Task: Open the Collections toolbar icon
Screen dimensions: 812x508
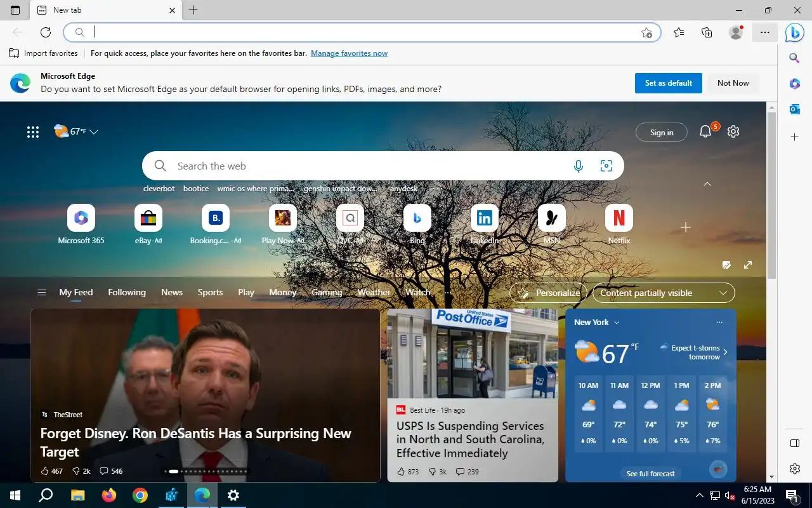Action: 707,32
